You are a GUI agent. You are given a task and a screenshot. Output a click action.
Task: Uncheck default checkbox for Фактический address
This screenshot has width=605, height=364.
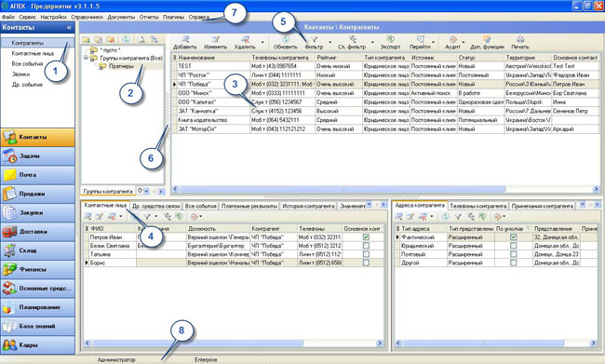[513, 237]
